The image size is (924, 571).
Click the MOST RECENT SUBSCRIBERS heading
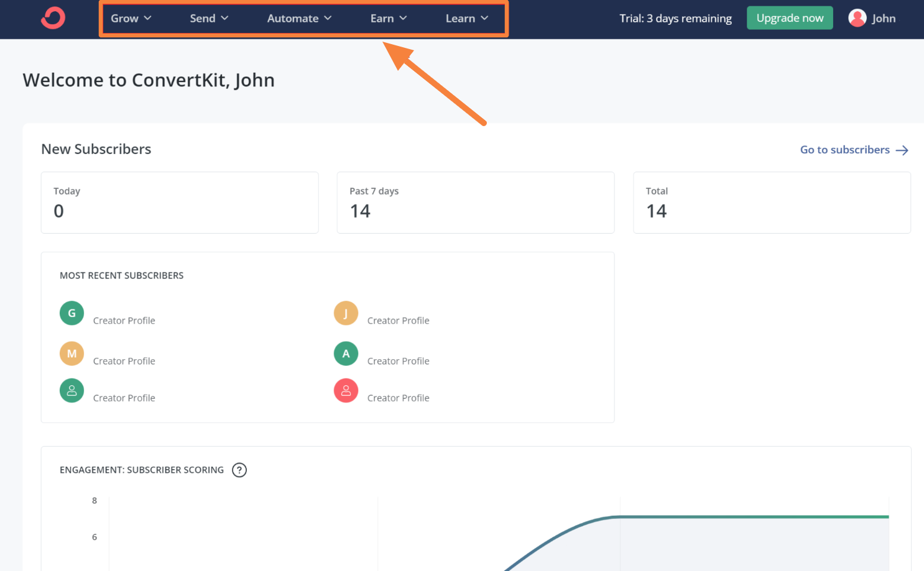(x=122, y=275)
